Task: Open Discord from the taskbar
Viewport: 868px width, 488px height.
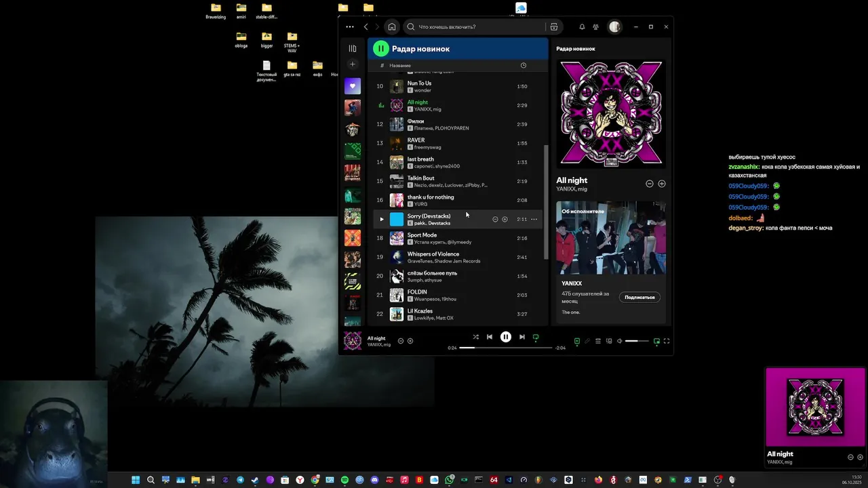Action: pyautogui.click(x=374, y=480)
